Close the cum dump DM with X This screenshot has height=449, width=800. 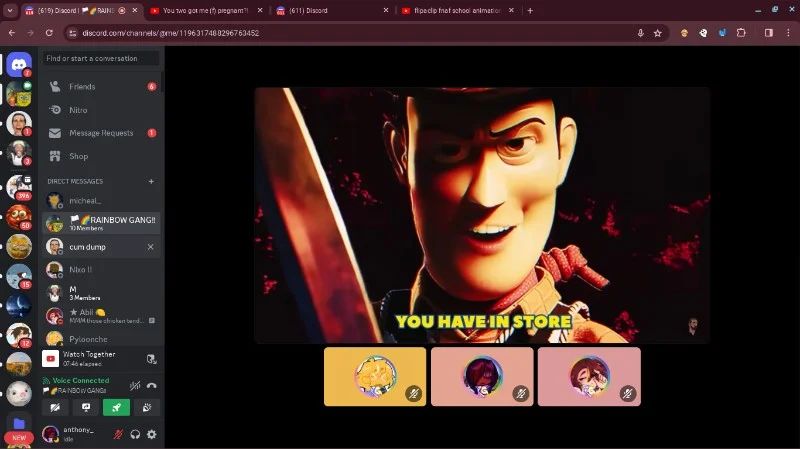point(151,247)
